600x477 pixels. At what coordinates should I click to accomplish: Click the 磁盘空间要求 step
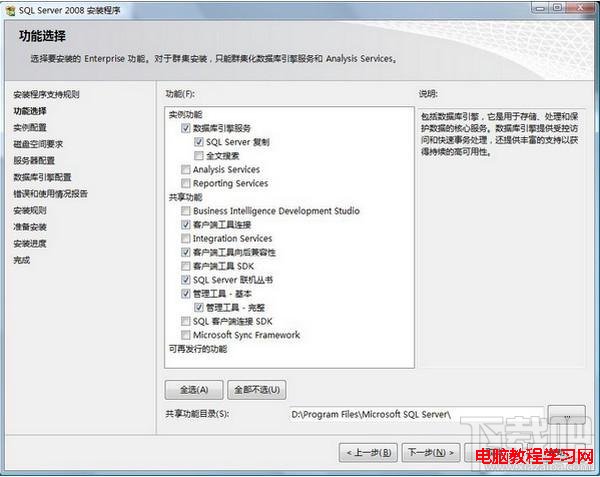[x=38, y=144]
